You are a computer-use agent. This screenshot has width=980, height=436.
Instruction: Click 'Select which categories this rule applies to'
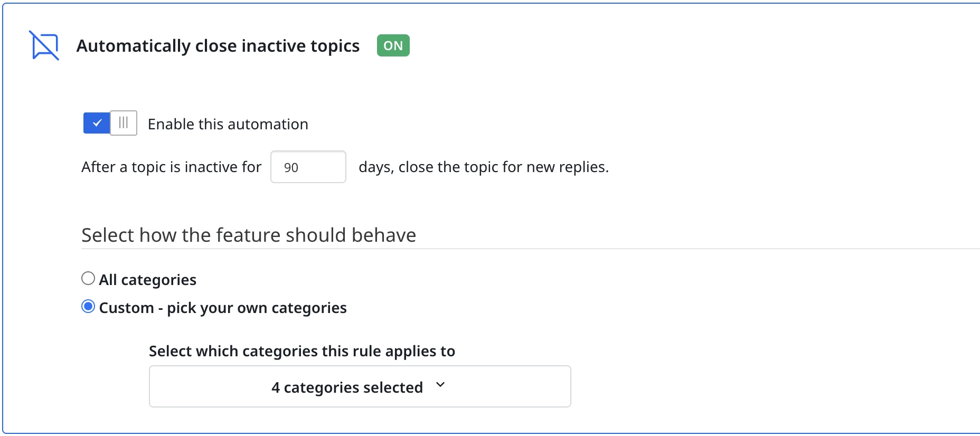301,351
